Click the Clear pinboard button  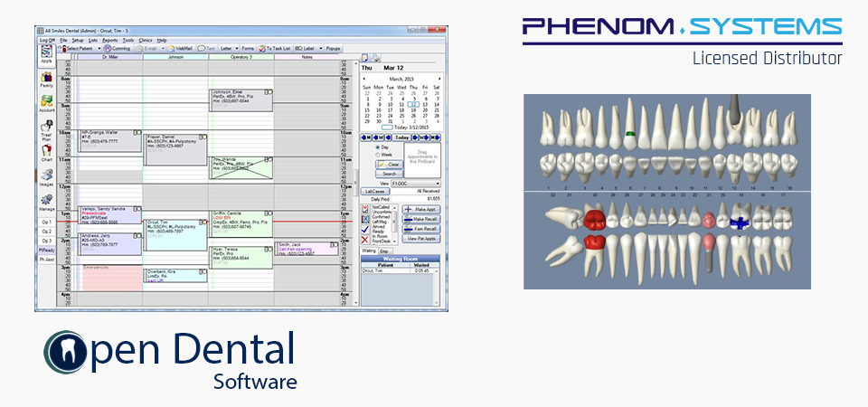point(390,165)
